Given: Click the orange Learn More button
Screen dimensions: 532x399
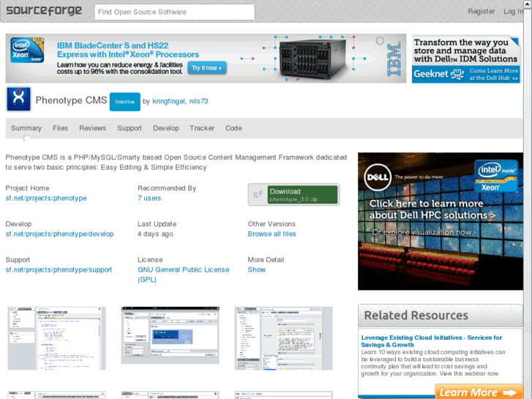Looking at the screenshot, I should (x=479, y=392).
